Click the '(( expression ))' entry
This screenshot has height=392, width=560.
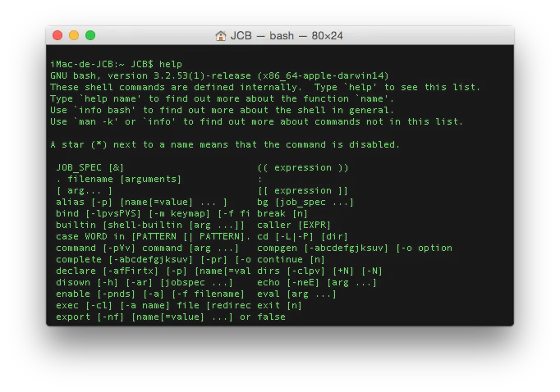[303, 167]
